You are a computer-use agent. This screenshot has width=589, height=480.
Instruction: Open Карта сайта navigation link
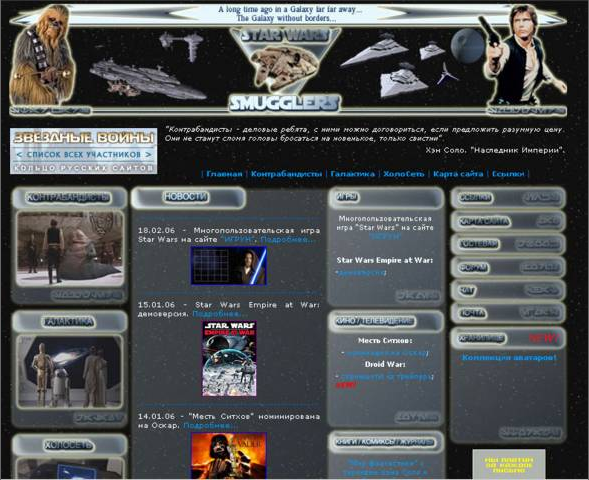coord(458,174)
